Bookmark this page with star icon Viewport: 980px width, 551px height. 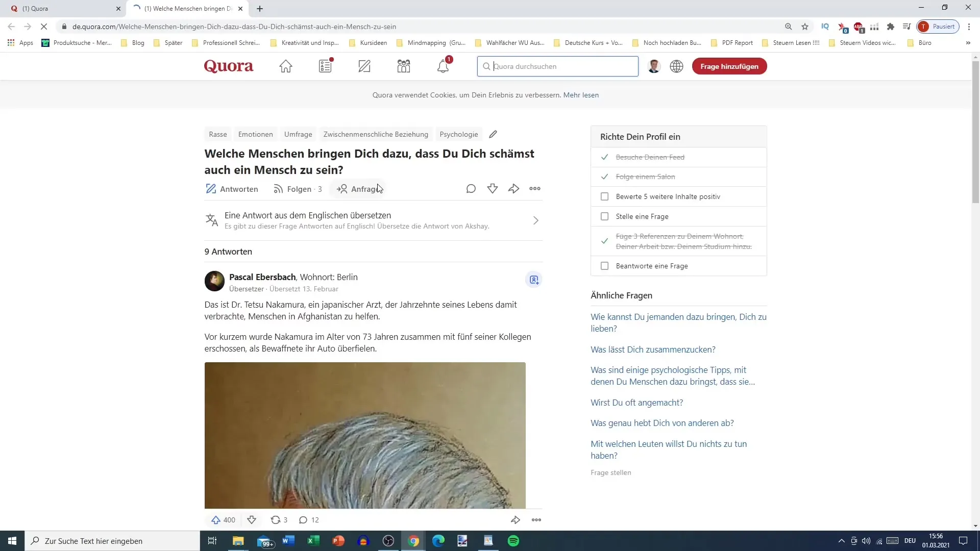(x=805, y=27)
